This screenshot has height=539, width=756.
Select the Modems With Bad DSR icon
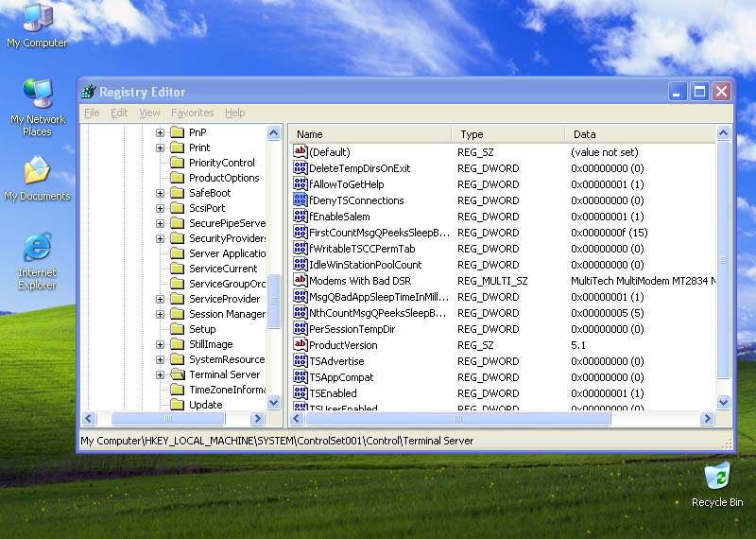(x=300, y=280)
